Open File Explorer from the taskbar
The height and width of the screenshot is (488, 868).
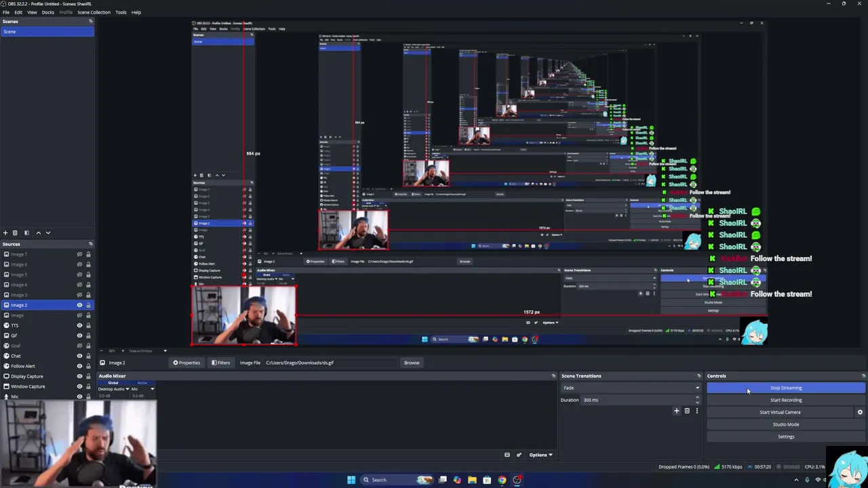click(472, 480)
